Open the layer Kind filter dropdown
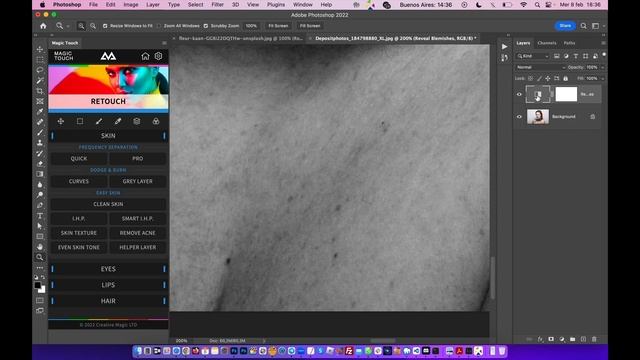Screen dimensions: 640x360 [533, 56]
